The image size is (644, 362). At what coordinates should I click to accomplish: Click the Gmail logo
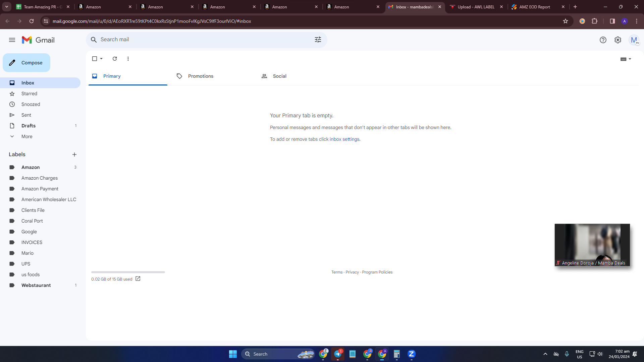(x=38, y=40)
